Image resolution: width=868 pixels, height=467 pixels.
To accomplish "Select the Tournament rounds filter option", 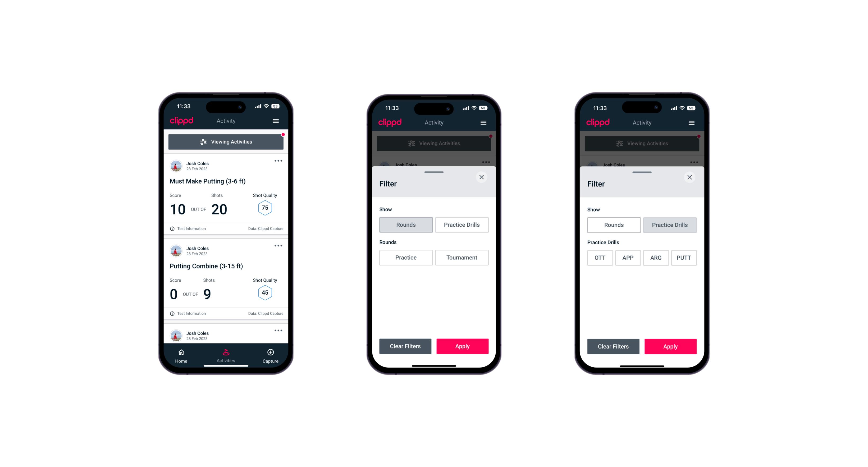I will pyautogui.click(x=461, y=258).
